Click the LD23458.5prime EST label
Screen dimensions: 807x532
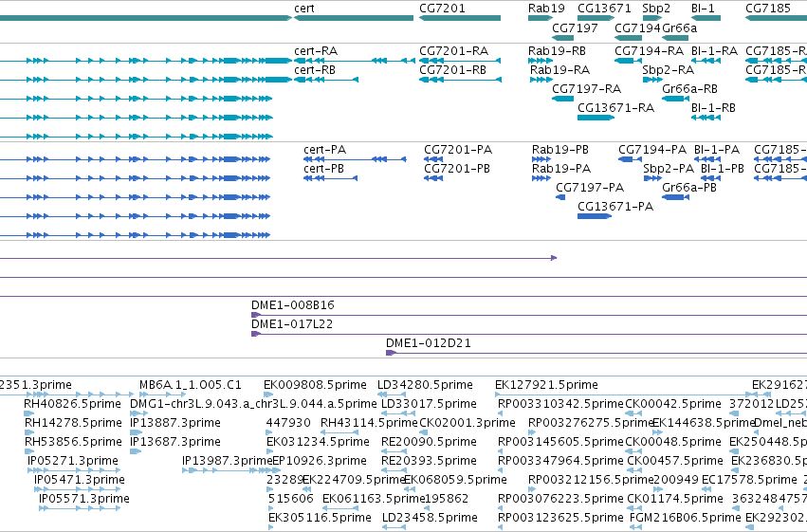coord(431,518)
